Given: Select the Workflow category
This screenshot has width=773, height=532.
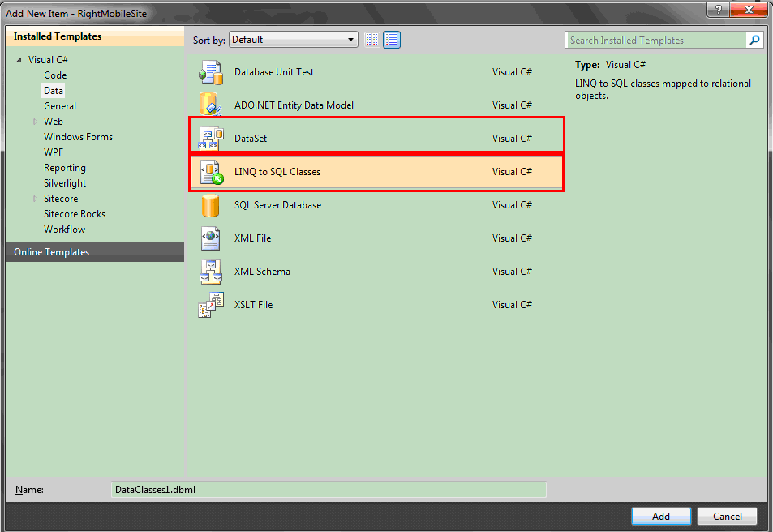Looking at the screenshot, I should click(x=65, y=230).
